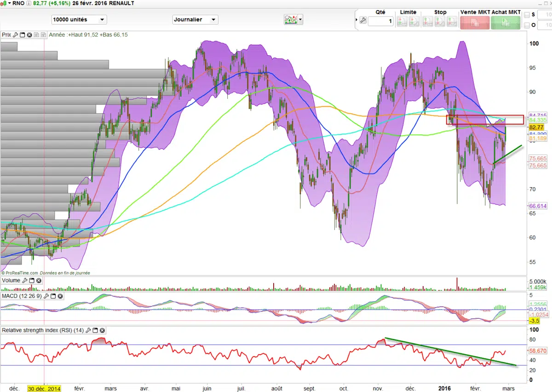Maximize the MACD panel
Screen dimensions: 552x392
[x=52, y=296]
